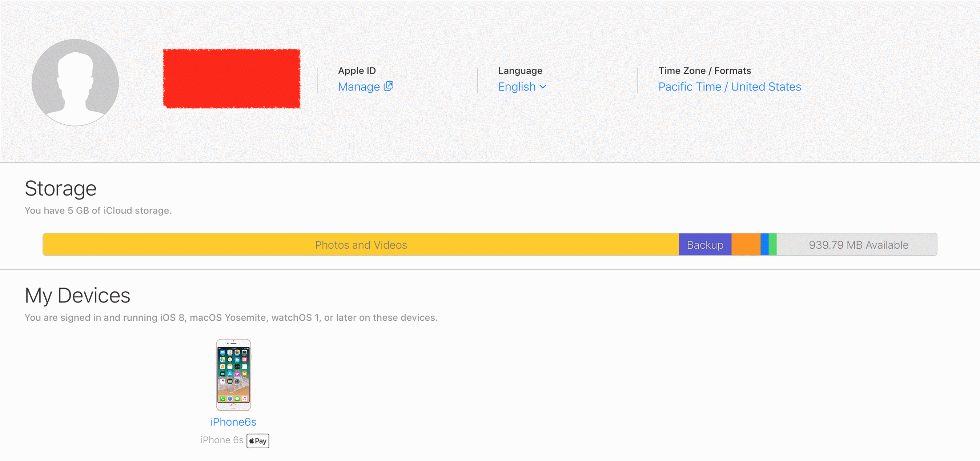This screenshot has height=461, width=980.
Task: Click the profile avatar placeholder
Action: [75, 82]
